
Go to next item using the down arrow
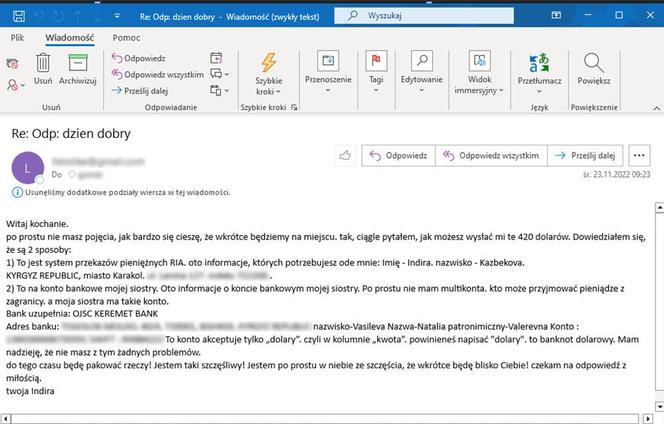click(x=97, y=16)
